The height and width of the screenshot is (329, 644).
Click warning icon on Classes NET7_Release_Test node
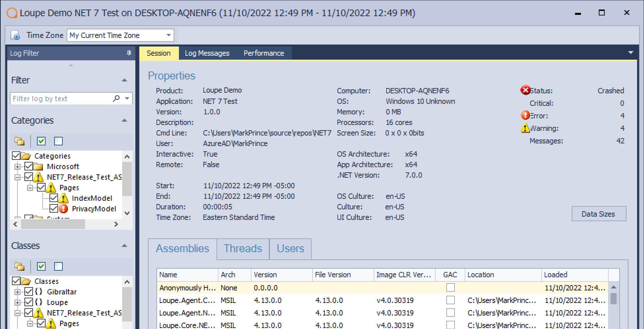(38, 313)
